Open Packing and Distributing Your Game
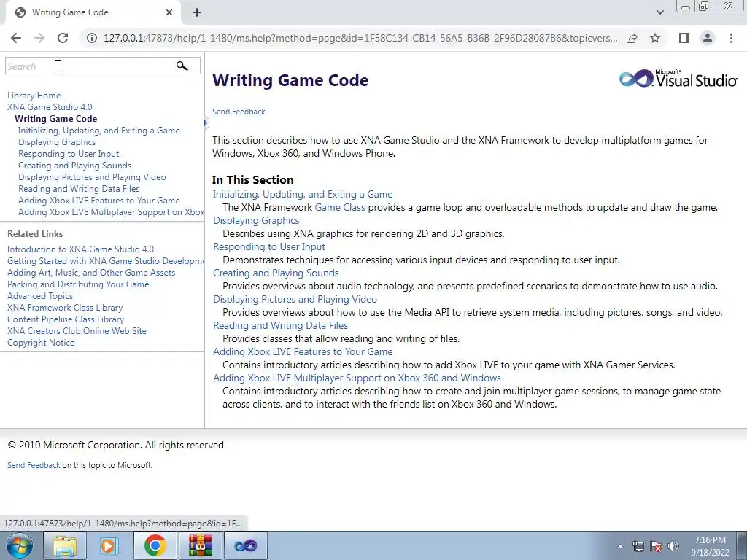Screen dimensions: 747x560 pyautogui.click(x=78, y=284)
